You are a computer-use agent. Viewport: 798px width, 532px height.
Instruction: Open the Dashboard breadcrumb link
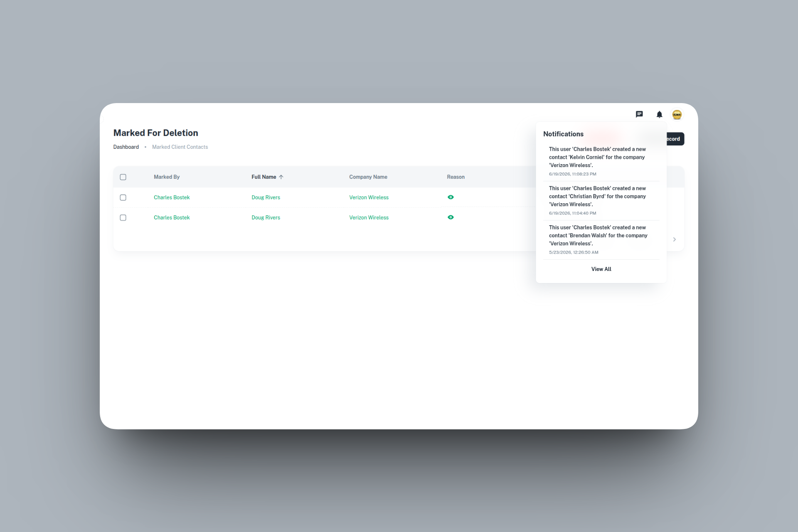[x=126, y=147]
